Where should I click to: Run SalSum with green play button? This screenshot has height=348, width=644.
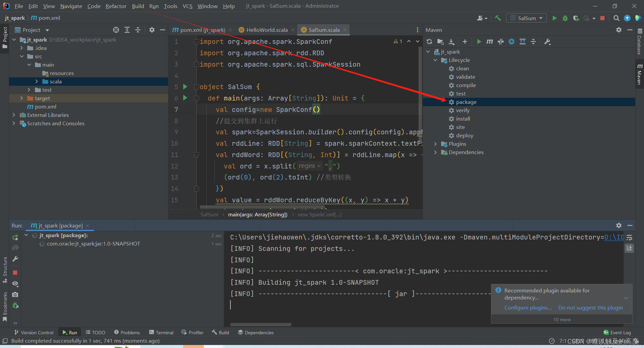(x=554, y=18)
